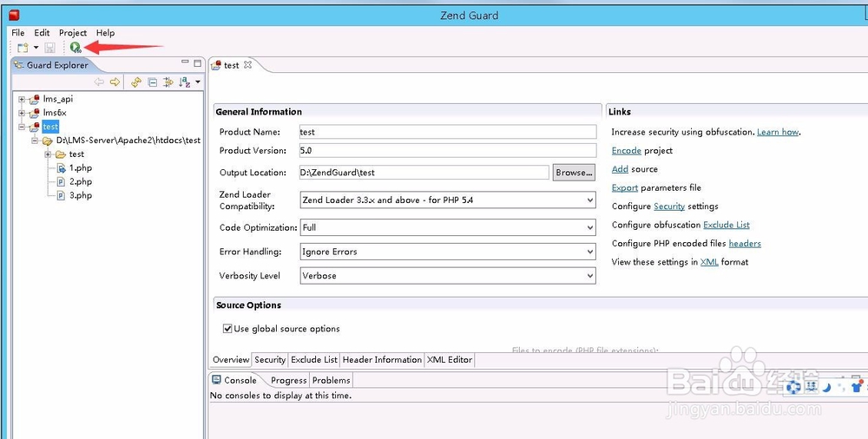Image resolution: width=868 pixels, height=439 pixels.
Task: Expand the lms_api project node
Action: coord(22,100)
